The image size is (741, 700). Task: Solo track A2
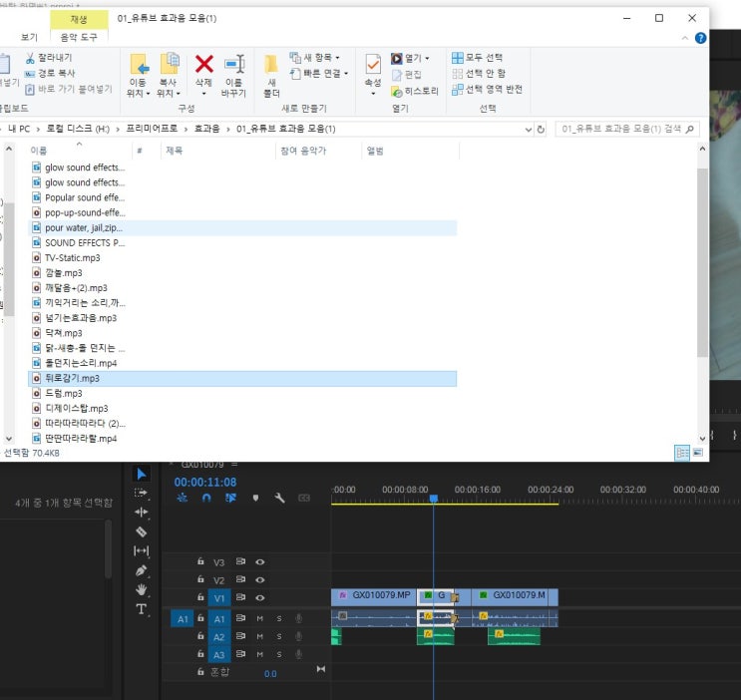click(279, 636)
